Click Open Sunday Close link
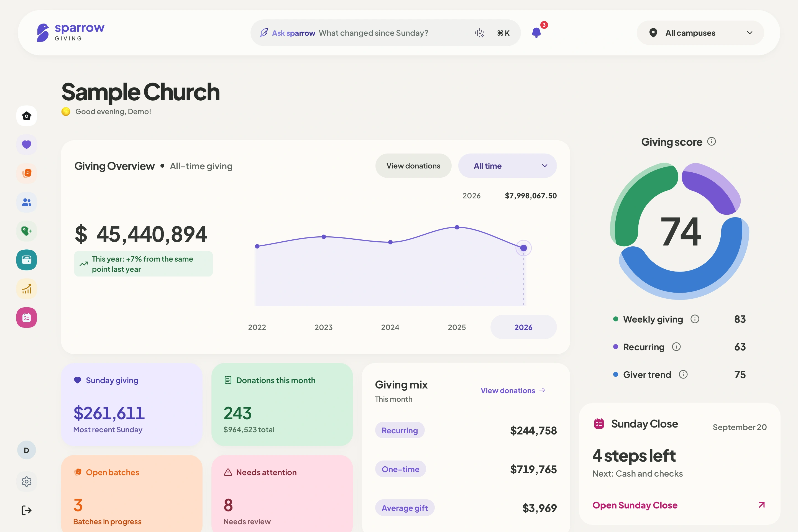 (635, 505)
